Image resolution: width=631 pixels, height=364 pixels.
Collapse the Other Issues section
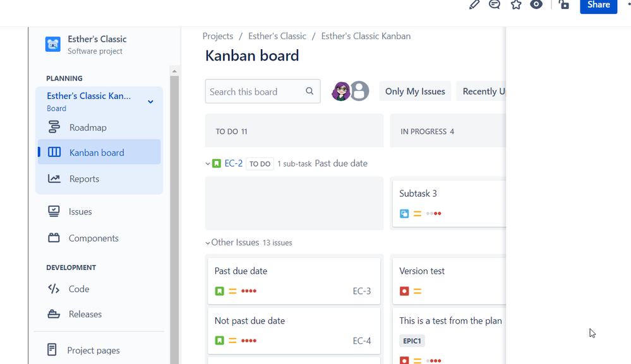point(207,242)
